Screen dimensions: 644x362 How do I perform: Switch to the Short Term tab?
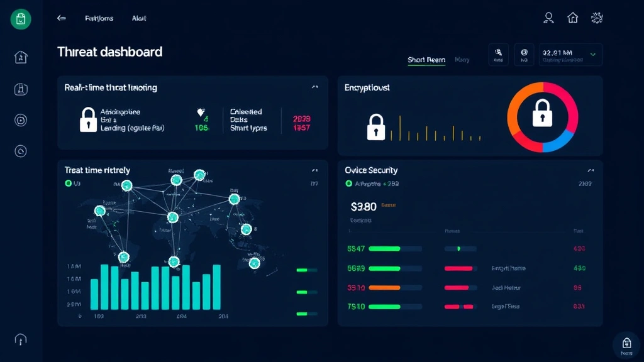click(x=426, y=60)
